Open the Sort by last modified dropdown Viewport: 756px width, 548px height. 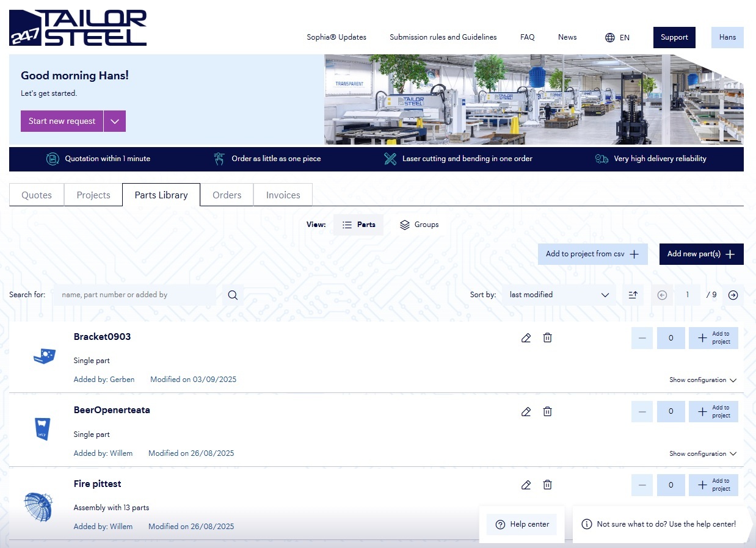559,295
